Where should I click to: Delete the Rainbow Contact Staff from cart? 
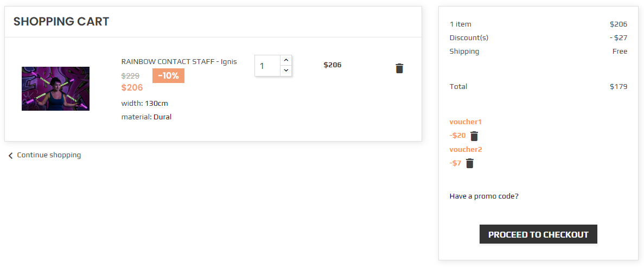point(399,68)
